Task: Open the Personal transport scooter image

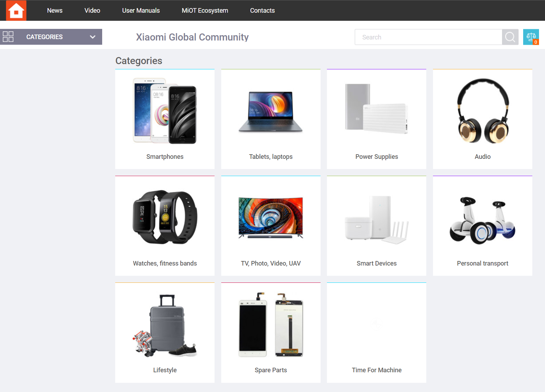Action: coord(482,220)
